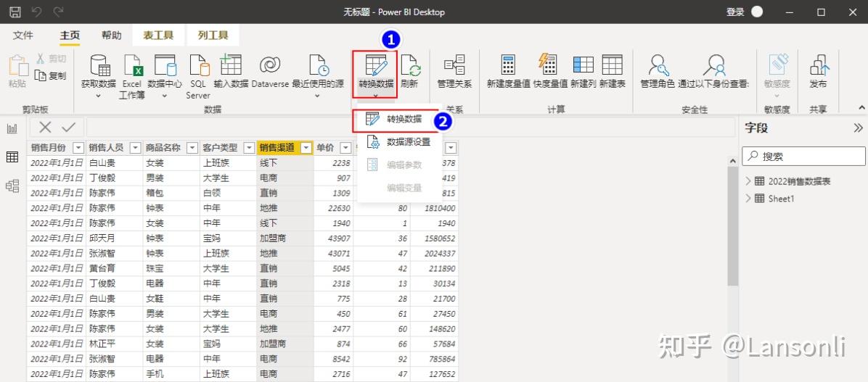Open the 文件 (File) menu
868x382 pixels.
(x=22, y=36)
